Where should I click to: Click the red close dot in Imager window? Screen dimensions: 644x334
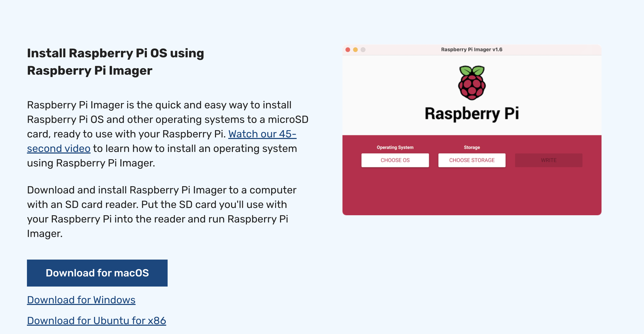point(348,50)
